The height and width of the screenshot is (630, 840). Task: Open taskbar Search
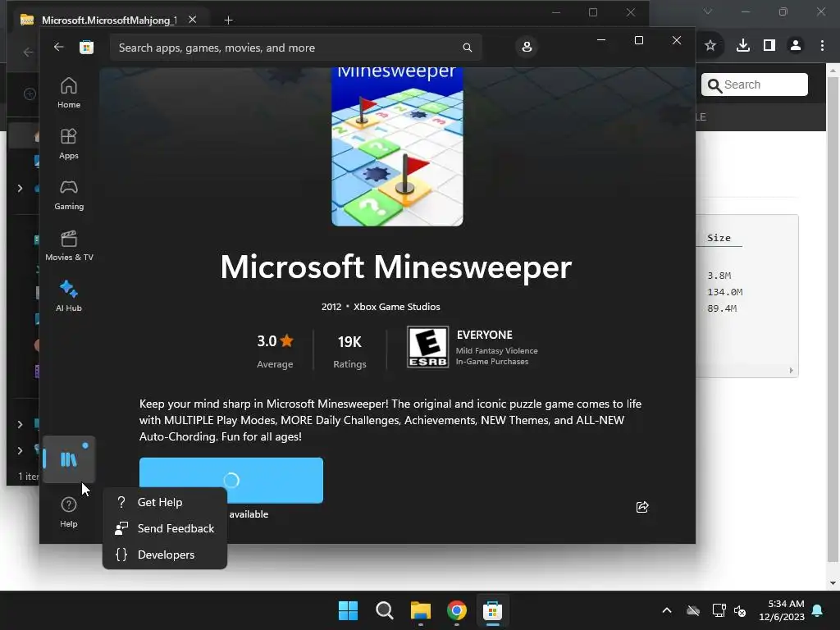click(384, 610)
